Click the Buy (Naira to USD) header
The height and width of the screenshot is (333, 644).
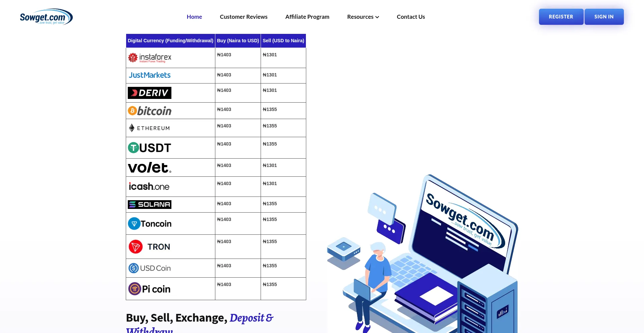coord(238,41)
